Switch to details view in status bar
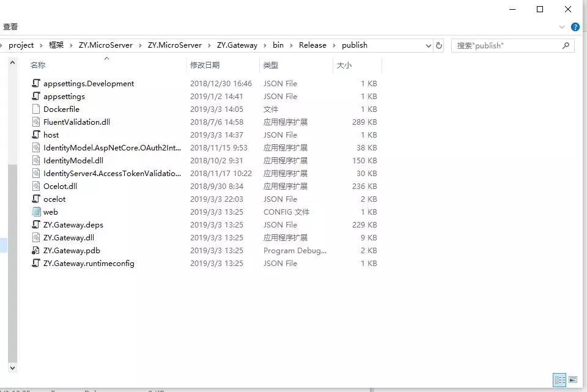The height and width of the screenshot is (392, 587). point(560,380)
